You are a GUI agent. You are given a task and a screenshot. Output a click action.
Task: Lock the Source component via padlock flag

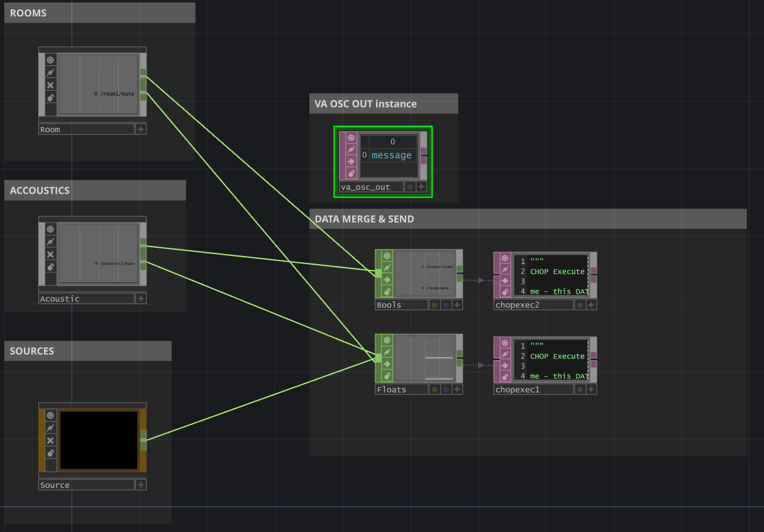coord(50,453)
